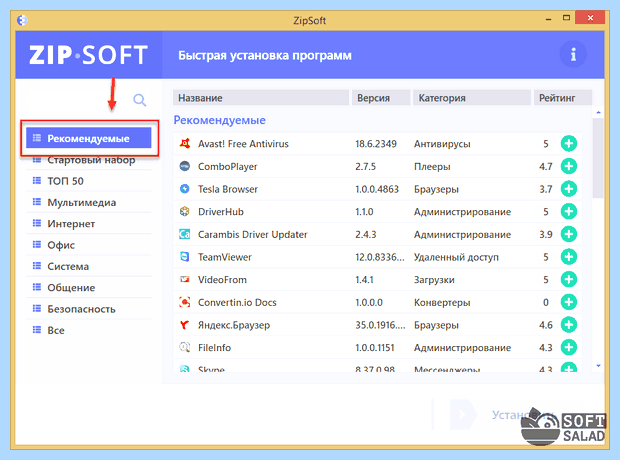Add FileInfo using green plus icon
The image size is (620, 460).
coord(569,347)
